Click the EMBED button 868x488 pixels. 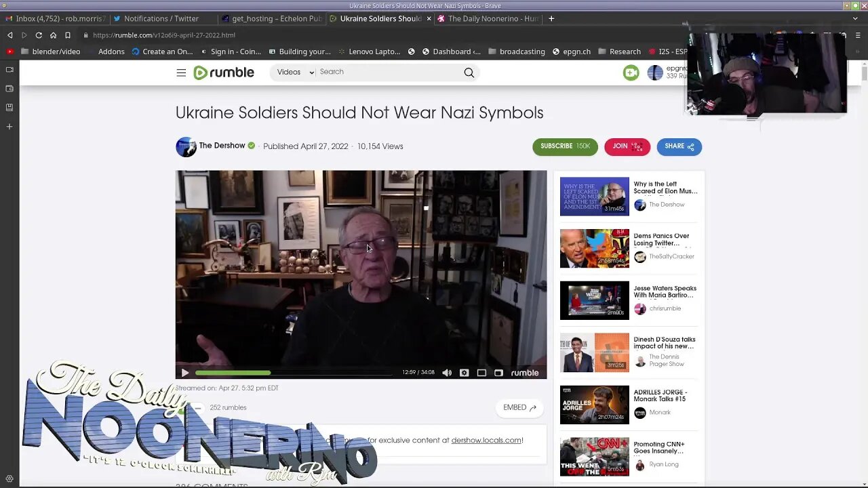tap(520, 407)
